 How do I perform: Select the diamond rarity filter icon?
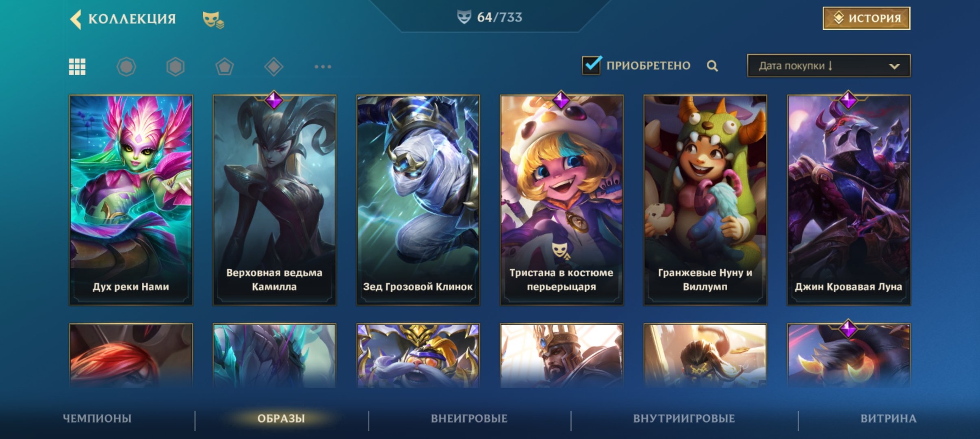pyautogui.click(x=273, y=67)
